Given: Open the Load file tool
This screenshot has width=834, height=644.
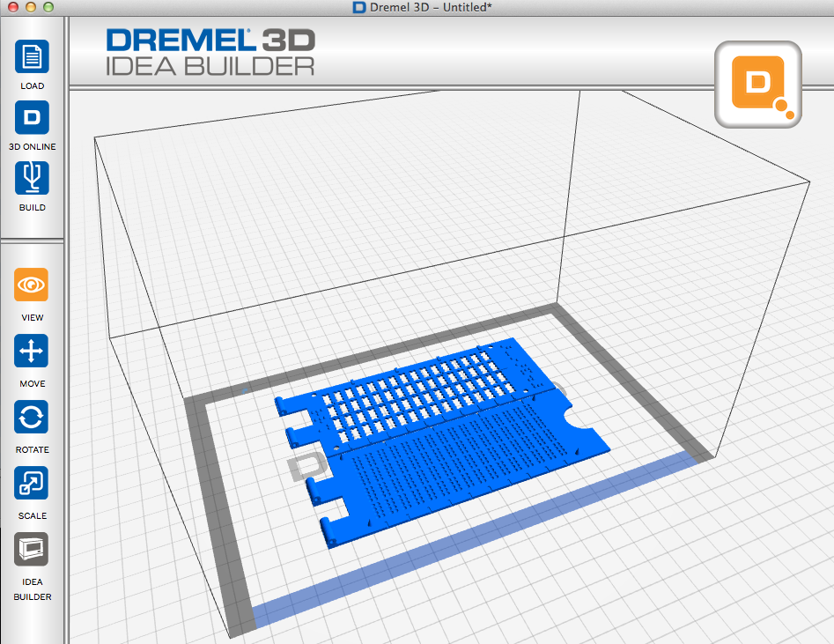Looking at the screenshot, I should point(32,56).
